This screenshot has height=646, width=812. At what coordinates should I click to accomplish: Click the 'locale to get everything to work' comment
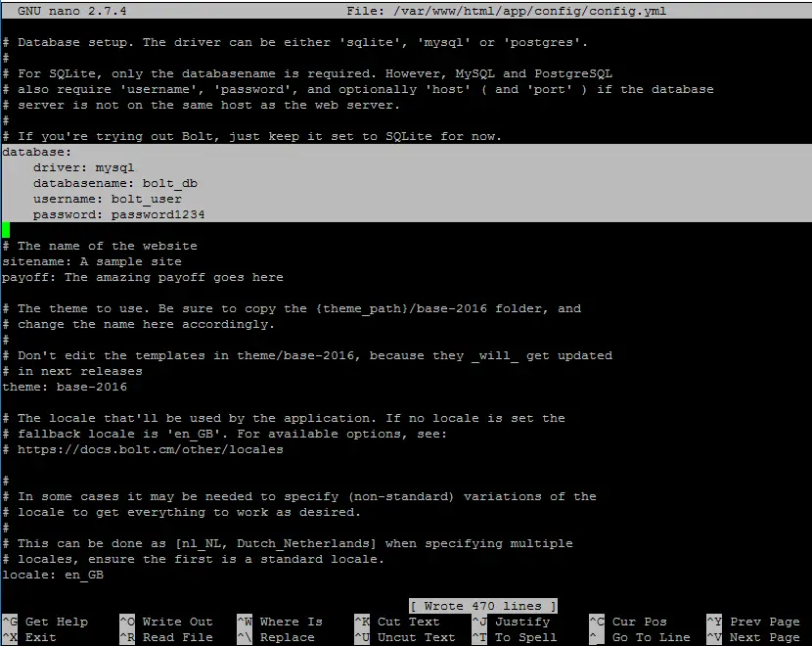pyautogui.click(x=181, y=512)
